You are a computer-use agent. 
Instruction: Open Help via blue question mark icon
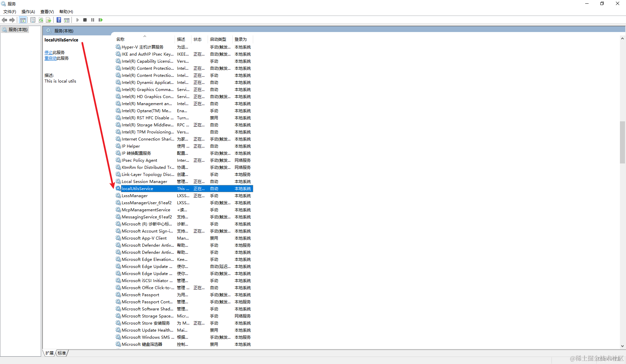pyautogui.click(x=59, y=20)
